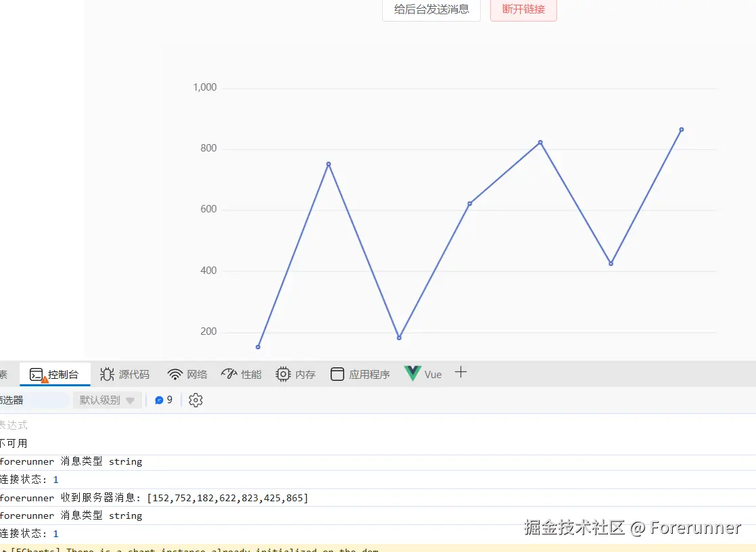Click the chart data point at 622
756x552 pixels.
coord(469,204)
